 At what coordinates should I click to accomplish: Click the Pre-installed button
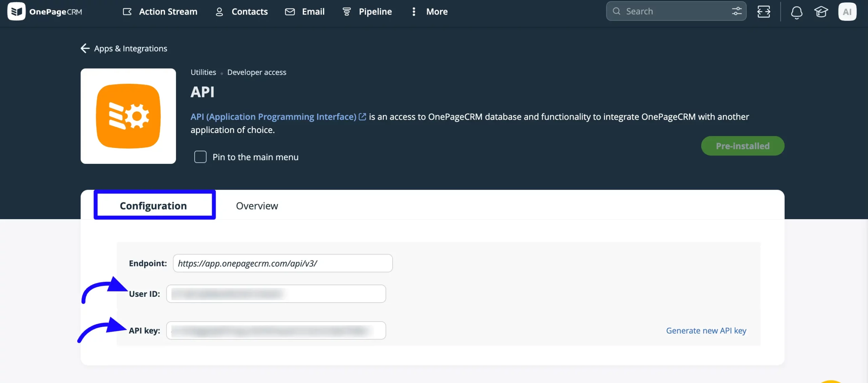(x=743, y=146)
